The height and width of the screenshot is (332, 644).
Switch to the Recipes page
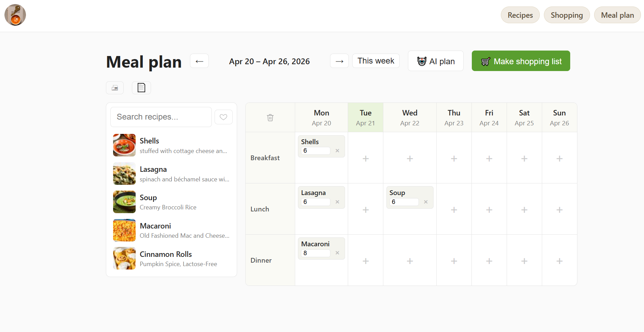click(520, 15)
